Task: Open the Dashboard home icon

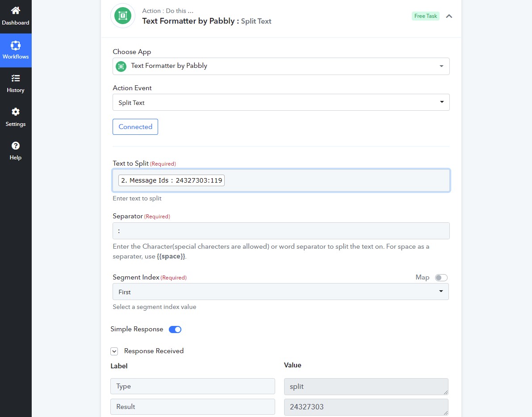Action: [16, 11]
